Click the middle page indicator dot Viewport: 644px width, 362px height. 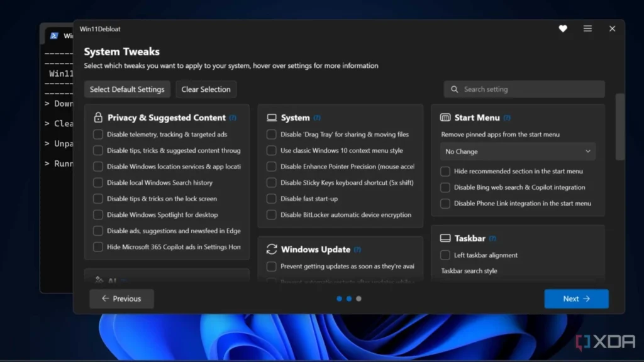pyautogui.click(x=349, y=299)
